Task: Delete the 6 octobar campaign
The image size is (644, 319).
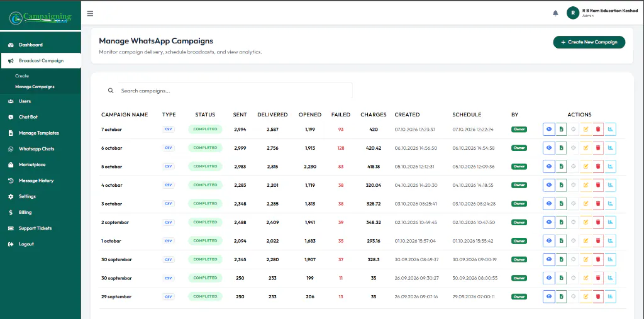Action: [x=598, y=148]
